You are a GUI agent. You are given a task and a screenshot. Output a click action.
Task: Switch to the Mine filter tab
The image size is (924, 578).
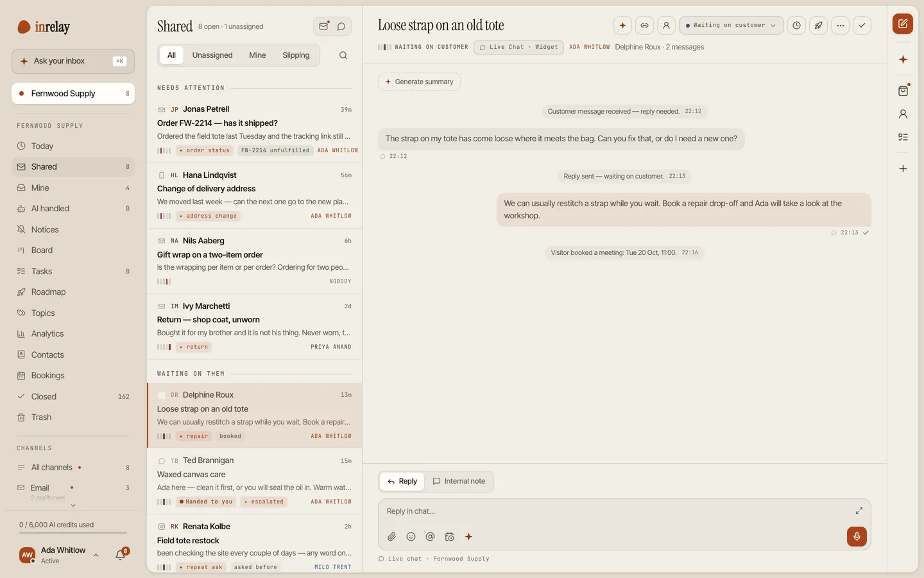[x=257, y=55]
